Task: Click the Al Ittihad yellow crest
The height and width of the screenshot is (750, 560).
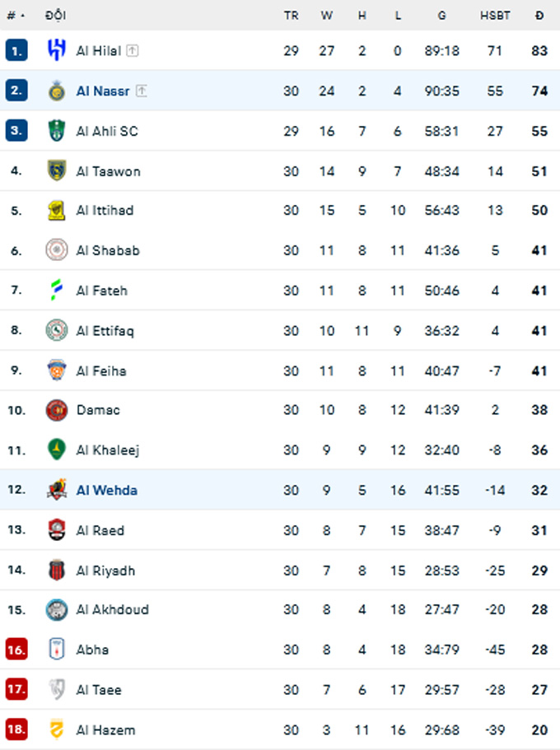Action: point(57,211)
